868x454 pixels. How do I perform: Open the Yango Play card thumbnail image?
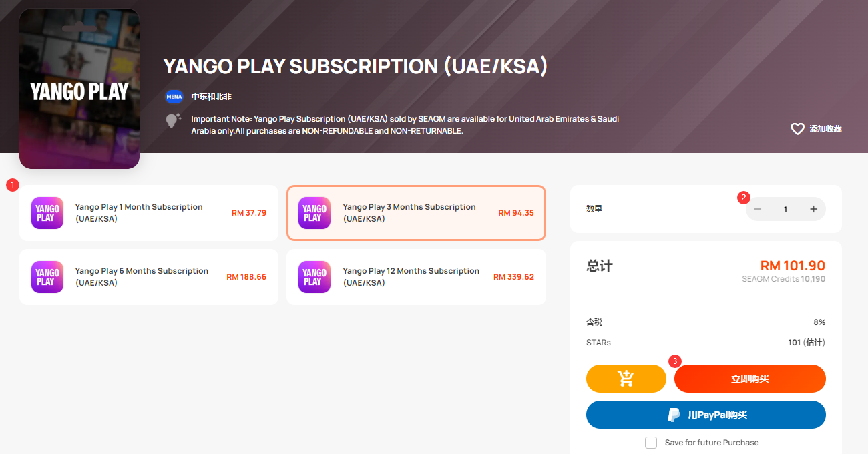tap(79, 89)
